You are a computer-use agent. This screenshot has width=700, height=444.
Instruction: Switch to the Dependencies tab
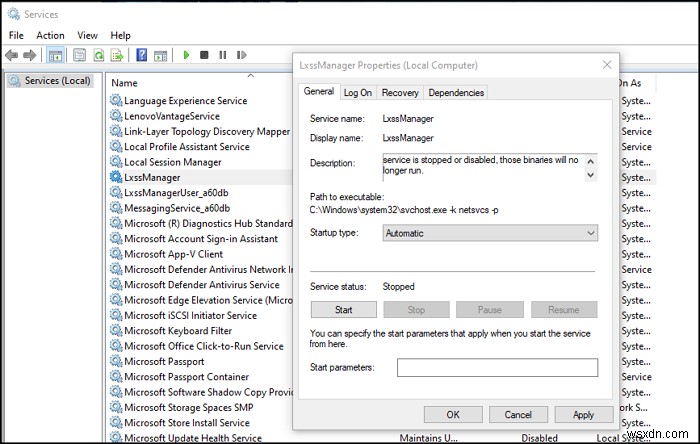456,93
